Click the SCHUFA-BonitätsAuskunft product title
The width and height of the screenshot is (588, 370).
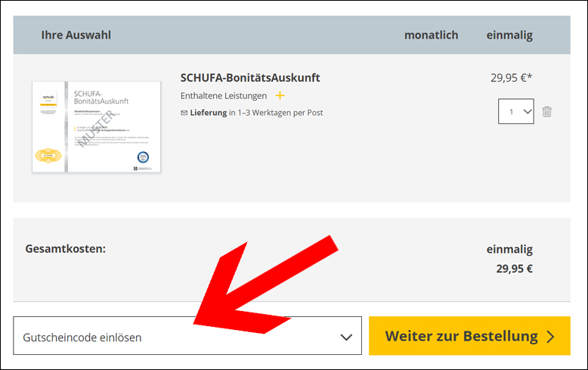click(x=250, y=78)
